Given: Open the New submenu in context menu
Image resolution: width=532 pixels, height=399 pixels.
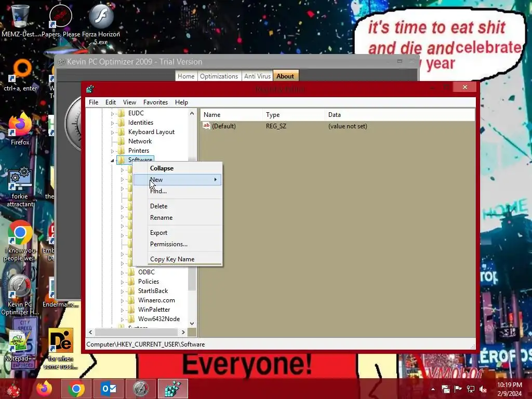Looking at the screenshot, I should (x=178, y=179).
